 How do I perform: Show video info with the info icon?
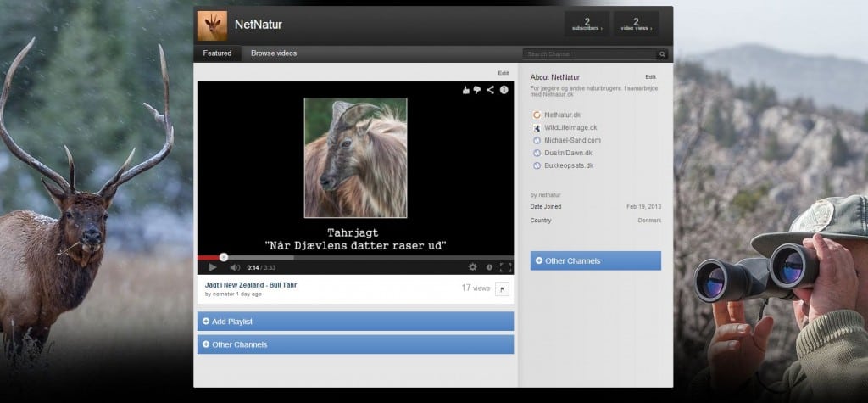click(x=504, y=89)
